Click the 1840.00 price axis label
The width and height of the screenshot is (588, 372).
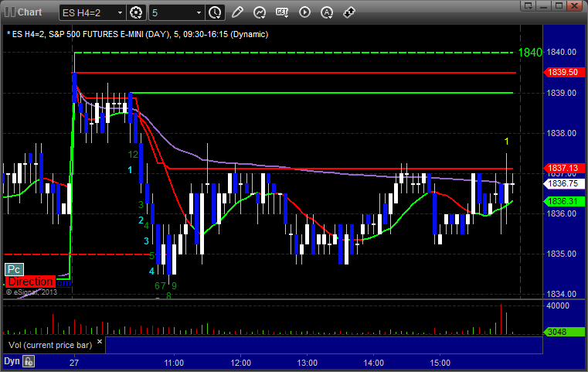(x=562, y=52)
